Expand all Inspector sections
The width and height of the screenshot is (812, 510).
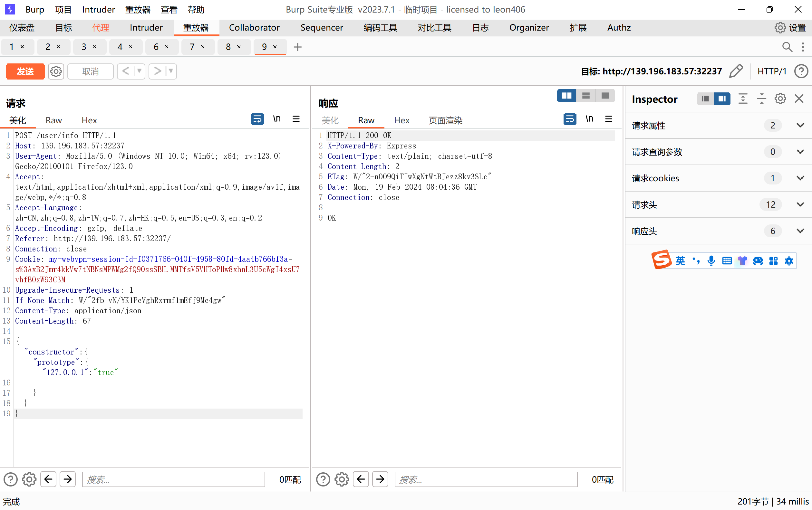click(743, 99)
